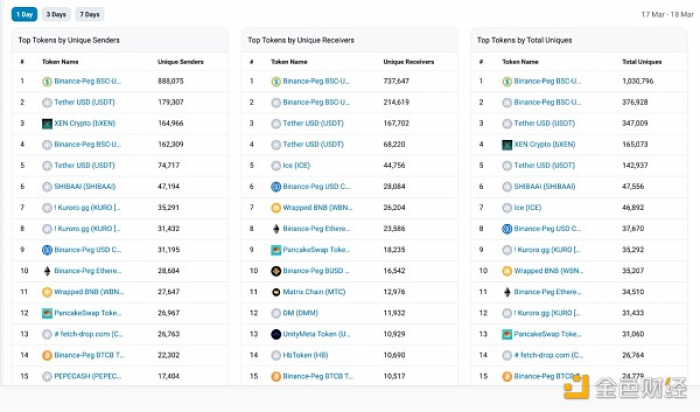Click rank 1 green dollar icon in Total Uniques
The image size is (700, 412).
507,81
